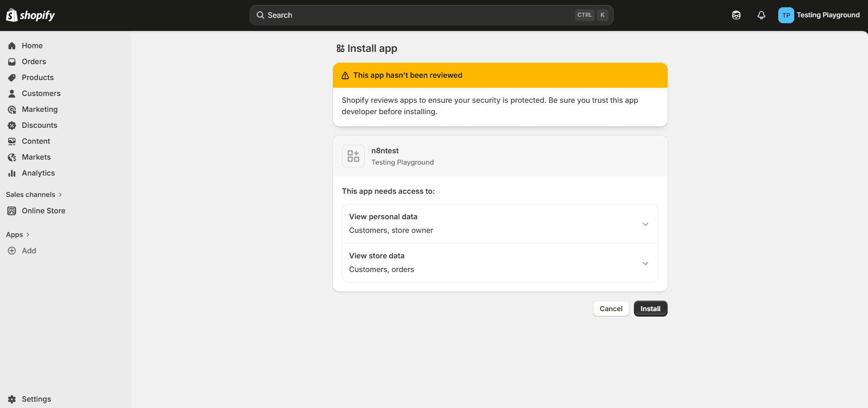Open the Customers section
This screenshot has width=868, height=408.
pos(41,94)
